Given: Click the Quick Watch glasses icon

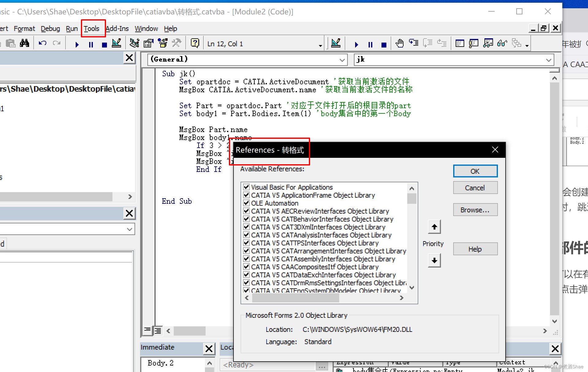Looking at the screenshot, I should pyautogui.click(x=502, y=43).
